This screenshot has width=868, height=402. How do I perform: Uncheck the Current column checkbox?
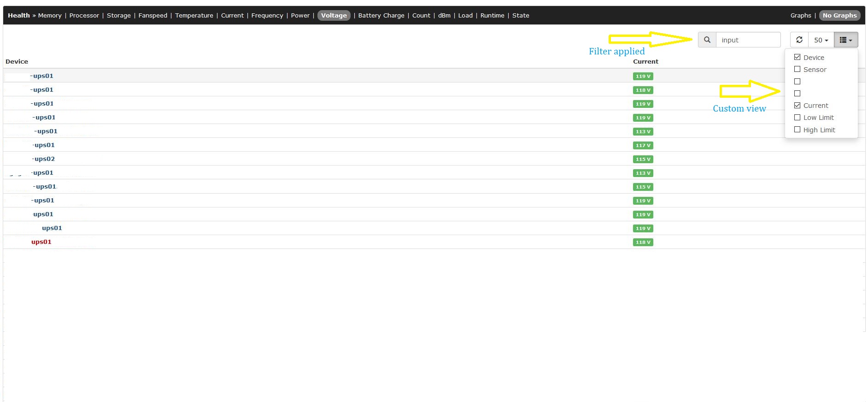pos(797,106)
